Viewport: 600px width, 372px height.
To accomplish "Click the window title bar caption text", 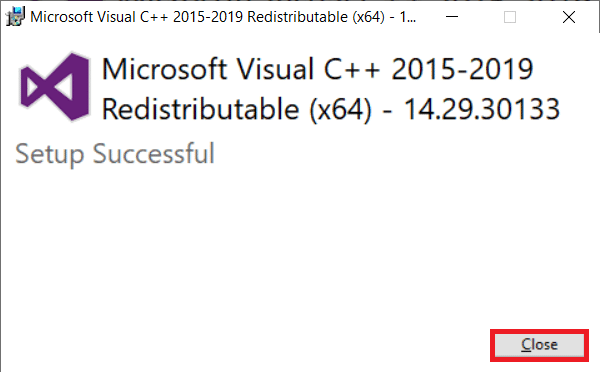I will [x=223, y=17].
